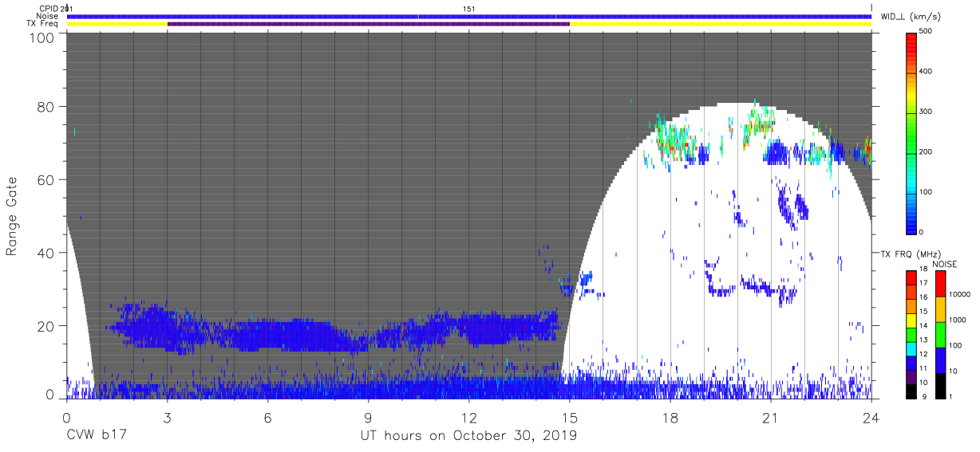Click the '10000' tick on NOISE legend
The width and height of the screenshot is (980, 452).
pyautogui.click(x=961, y=293)
